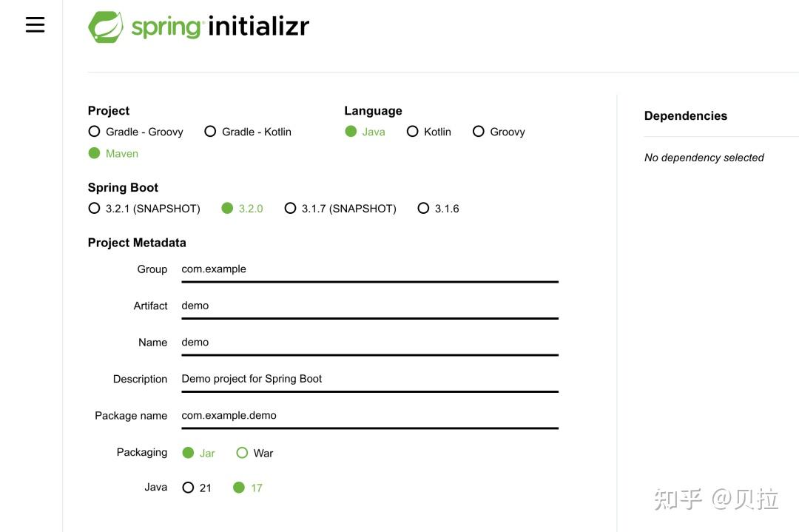Choose Spring Boot version 3.2.0
This screenshot has height=532, width=799.
point(243,209)
